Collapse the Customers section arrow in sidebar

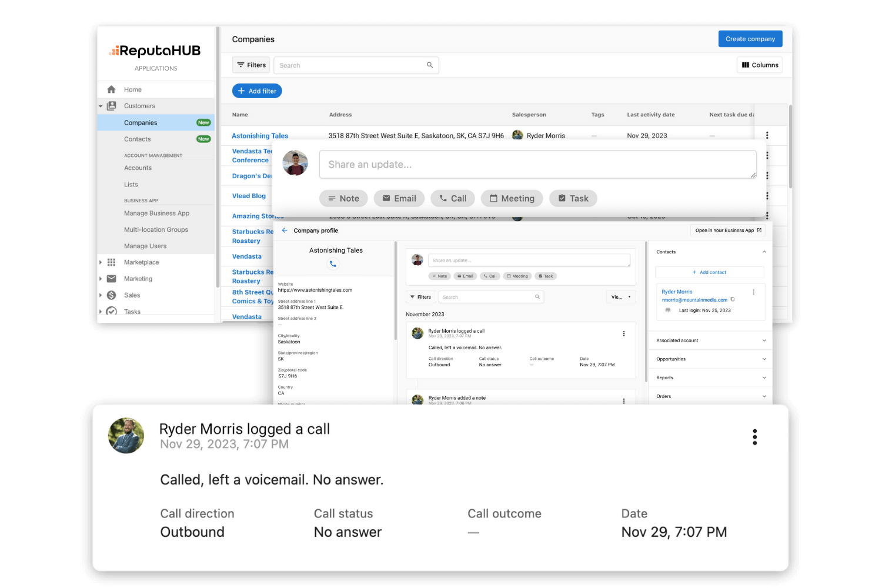(101, 106)
